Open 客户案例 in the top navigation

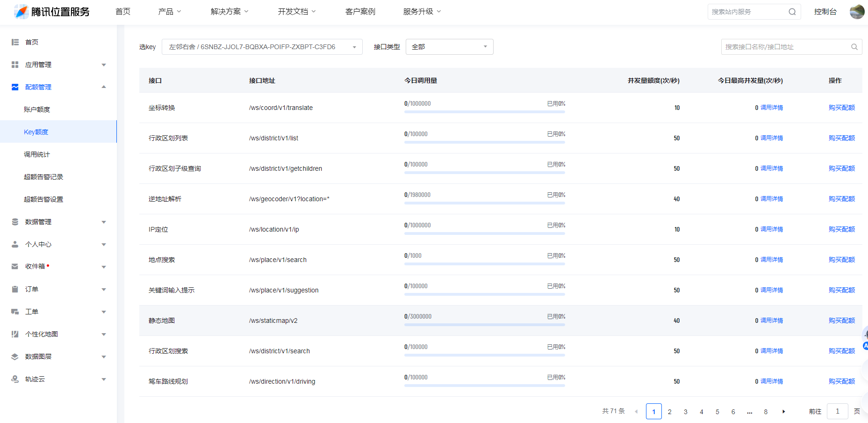point(360,12)
